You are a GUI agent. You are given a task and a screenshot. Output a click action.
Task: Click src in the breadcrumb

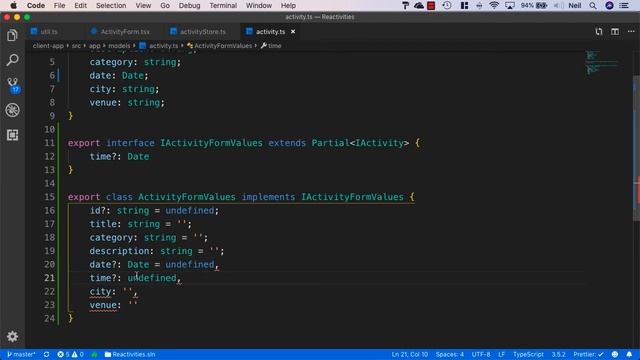[76, 46]
